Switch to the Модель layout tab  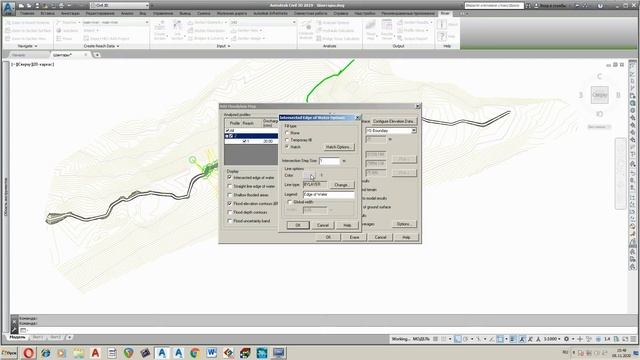[18, 338]
